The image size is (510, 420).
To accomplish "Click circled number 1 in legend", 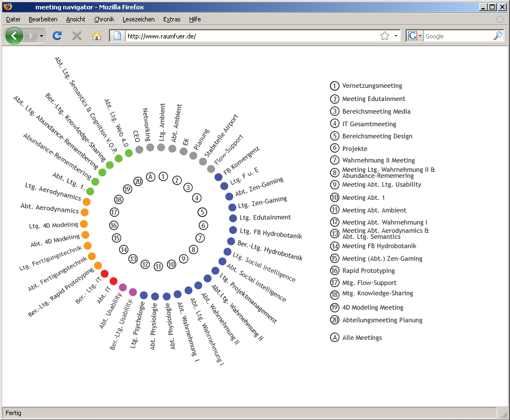I will [x=334, y=86].
